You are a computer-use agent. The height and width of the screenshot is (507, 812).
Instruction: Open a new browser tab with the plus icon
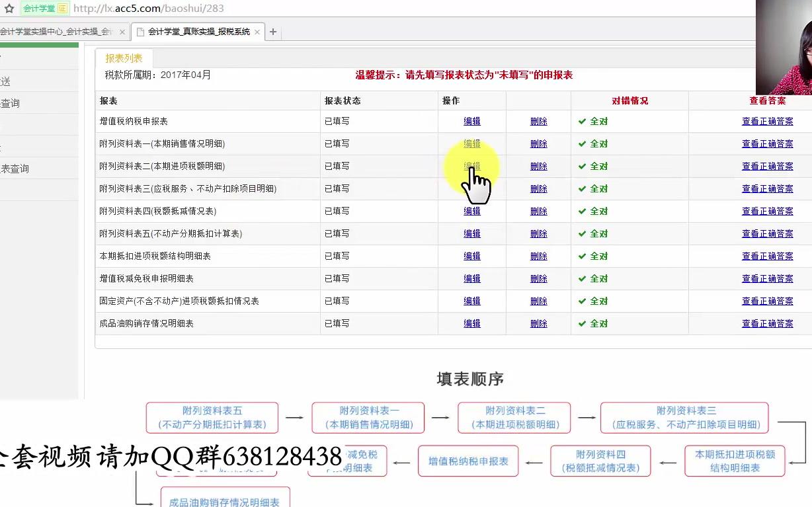click(273, 30)
